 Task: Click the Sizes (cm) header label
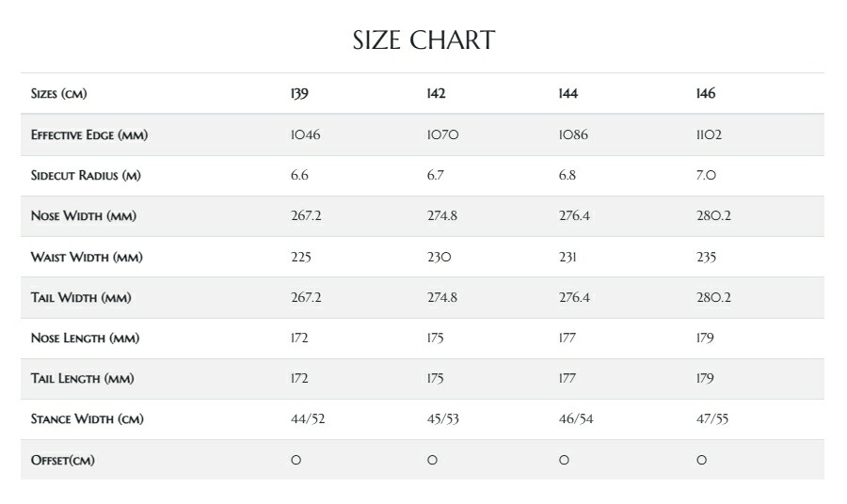tap(59, 94)
